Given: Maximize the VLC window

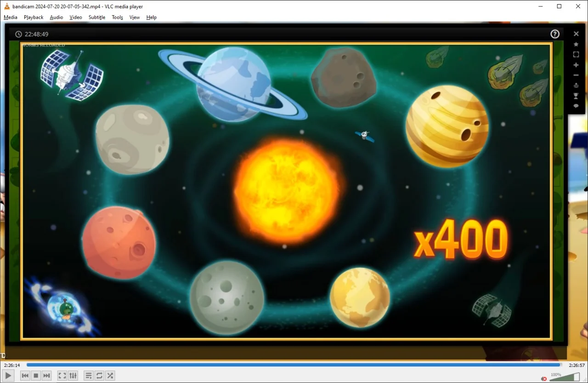Looking at the screenshot, I should pyautogui.click(x=559, y=6).
